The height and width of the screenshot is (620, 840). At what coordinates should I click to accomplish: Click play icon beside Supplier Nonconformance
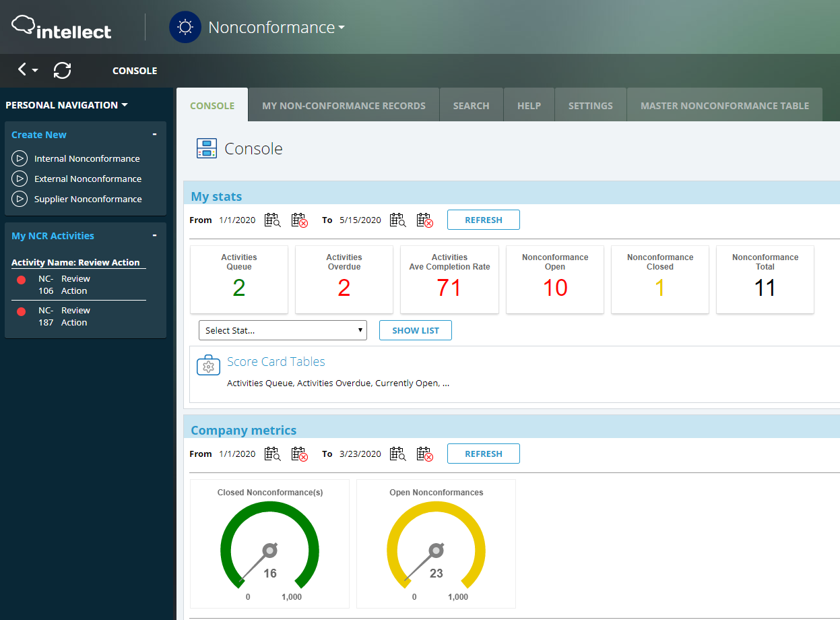pos(20,199)
